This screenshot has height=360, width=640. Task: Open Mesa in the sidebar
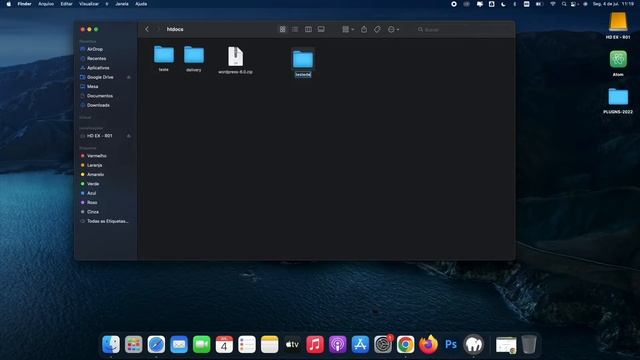pos(92,87)
